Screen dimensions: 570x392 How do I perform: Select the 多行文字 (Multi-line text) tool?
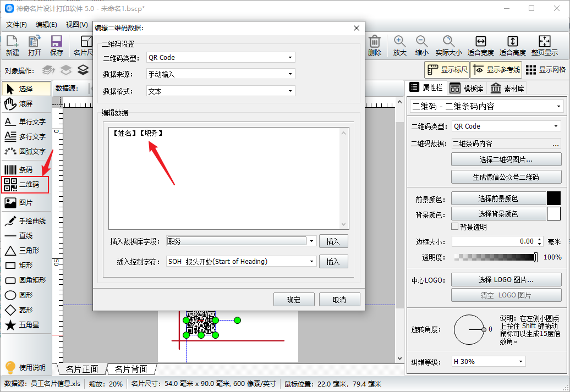coord(26,136)
